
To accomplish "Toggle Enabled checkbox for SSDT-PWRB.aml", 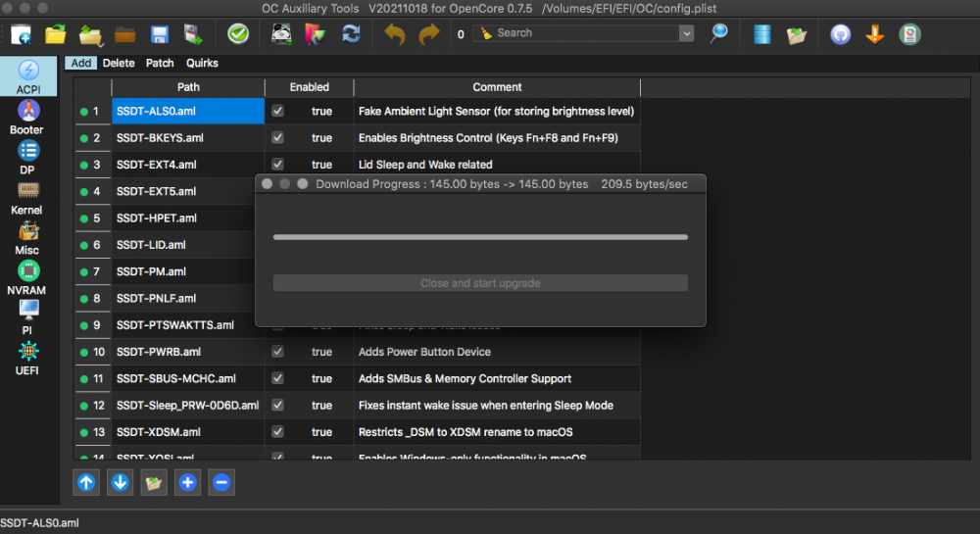I will (277, 352).
